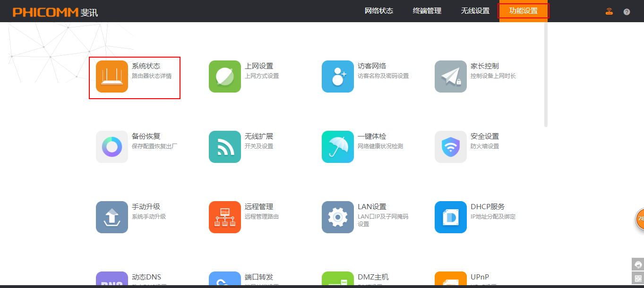Open the 访客网络 blue person icon
This screenshot has height=288, width=644.
click(338, 76)
